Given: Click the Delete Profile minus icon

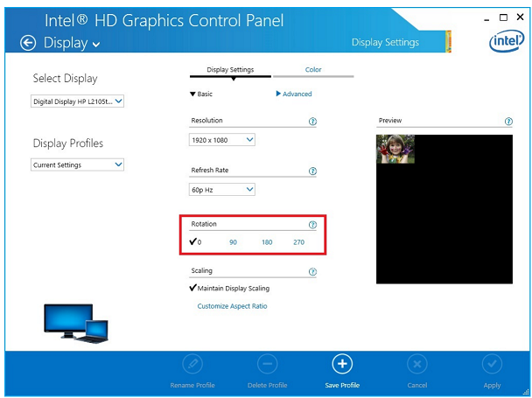Looking at the screenshot, I should click(x=268, y=364).
